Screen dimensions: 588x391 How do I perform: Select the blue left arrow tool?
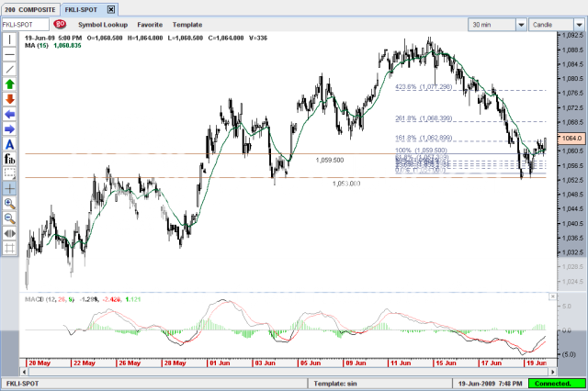click(10, 114)
